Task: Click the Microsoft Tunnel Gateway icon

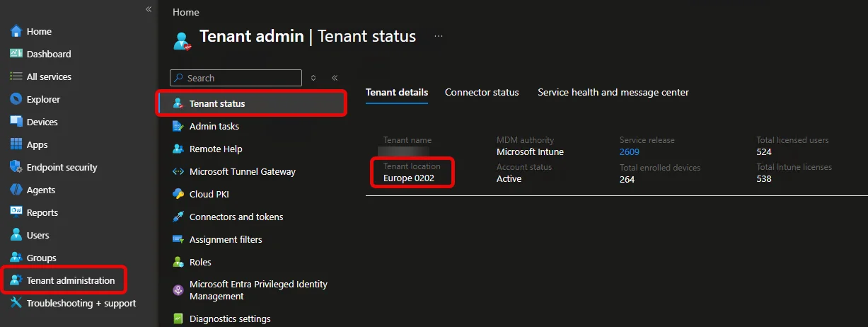Action: [178, 171]
